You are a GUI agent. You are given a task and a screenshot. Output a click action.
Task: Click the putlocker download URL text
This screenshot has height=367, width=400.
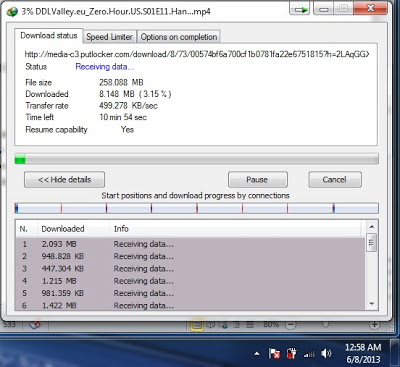[x=197, y=54]
